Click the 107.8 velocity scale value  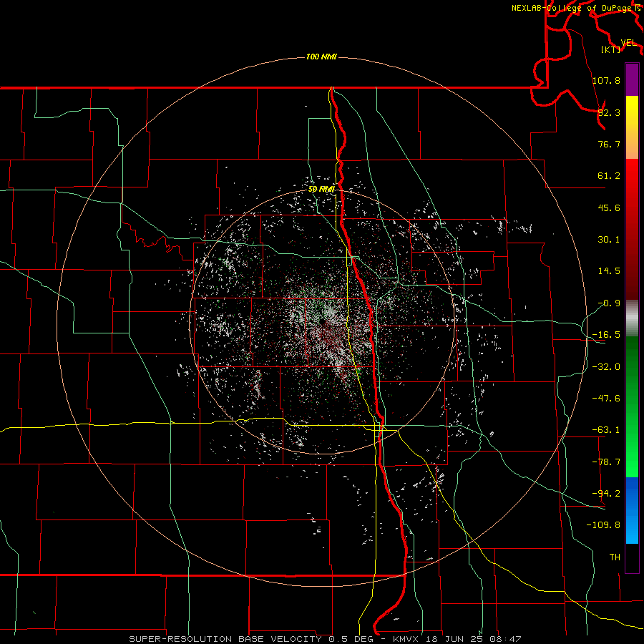606,80
